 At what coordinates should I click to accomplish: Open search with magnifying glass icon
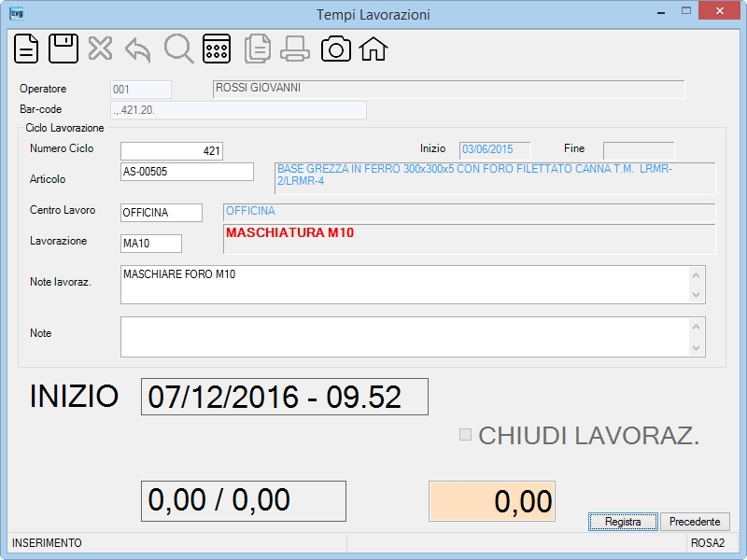(x=178, y=49)
